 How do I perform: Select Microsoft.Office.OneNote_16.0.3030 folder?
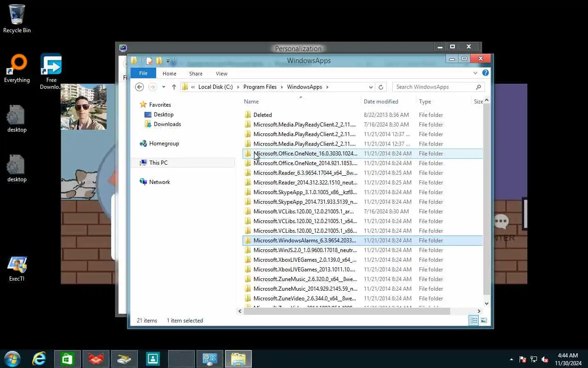tap(362, 154)
